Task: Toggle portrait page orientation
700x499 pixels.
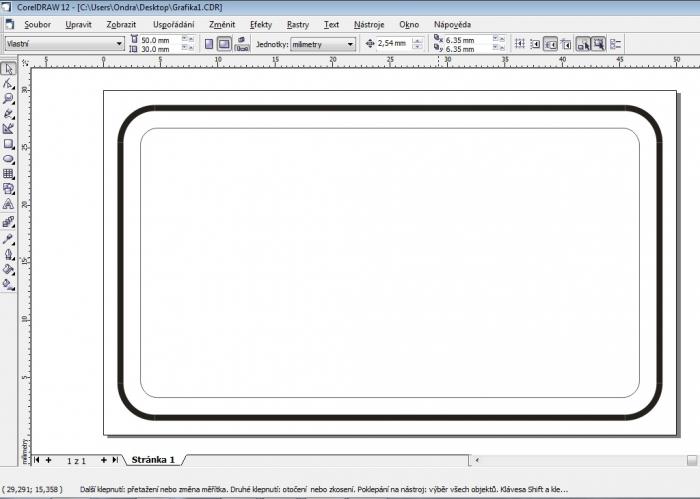Action: 209,44
